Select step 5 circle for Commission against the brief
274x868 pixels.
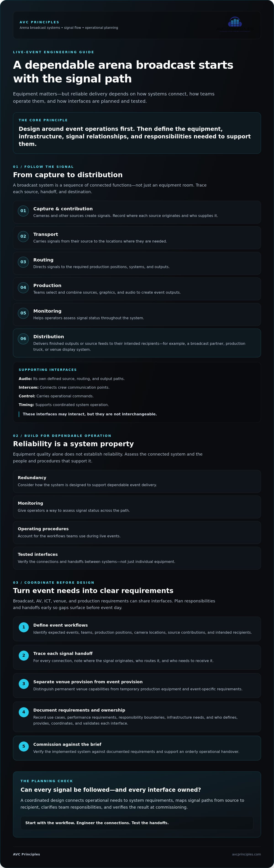[x=24, y=747]
